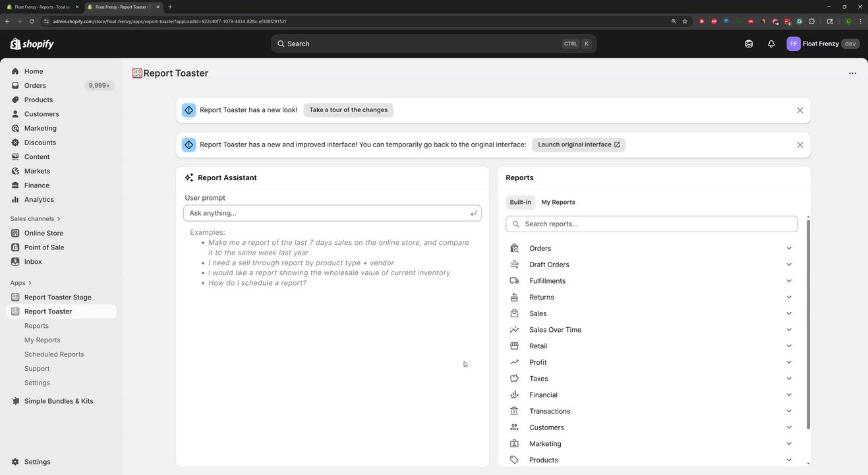Viewport: 868px width, 475px height.
Task: Click the three-dot more actions icon
Action: click(x=852, y=73)
